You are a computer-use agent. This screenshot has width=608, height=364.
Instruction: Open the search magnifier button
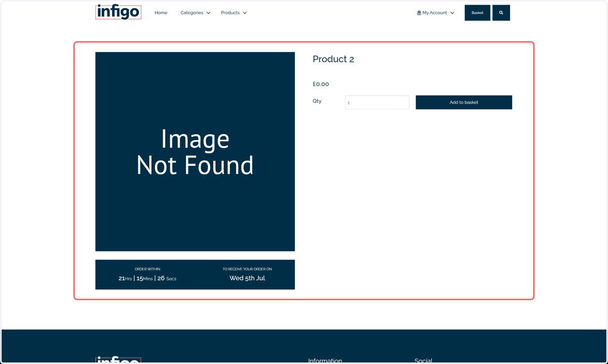click(501, 13)
